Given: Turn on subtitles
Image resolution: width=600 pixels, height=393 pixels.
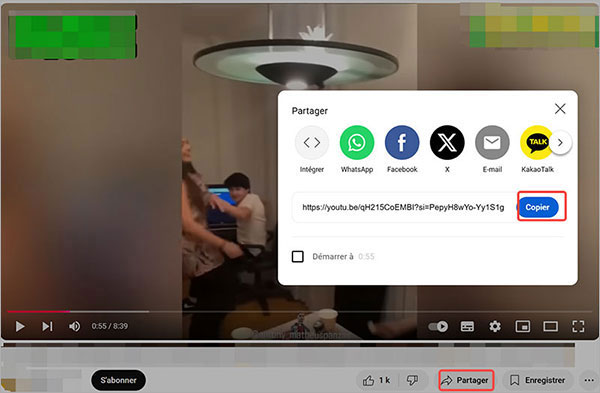Looking at the screenshot, I should tap(467, 326).
